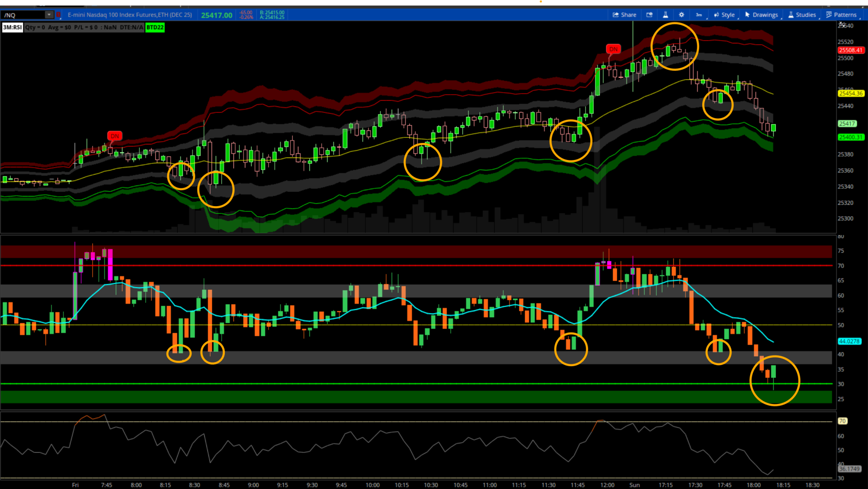
Task: Open the Studies menu
Action: point(802,15)
